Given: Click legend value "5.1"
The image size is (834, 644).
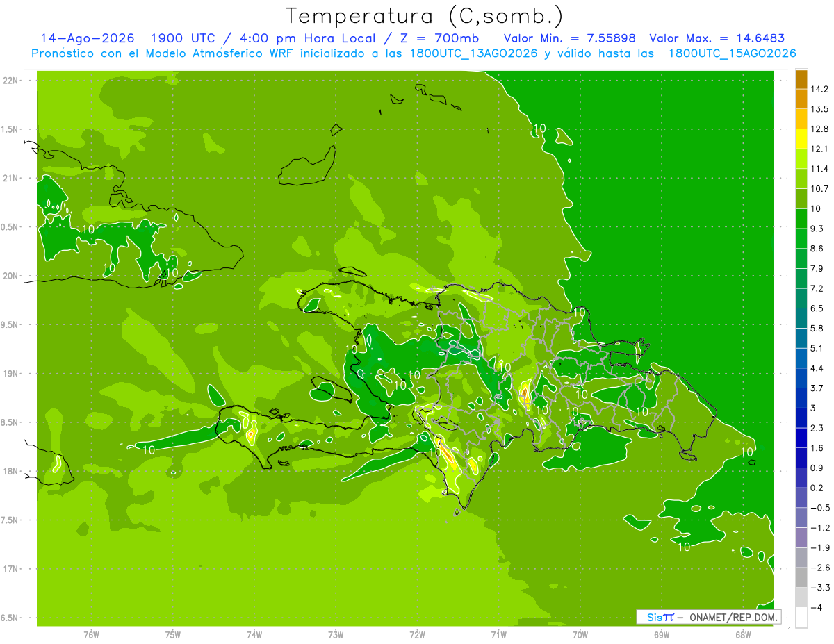Looking at the screenshot, I should [817, 348].
